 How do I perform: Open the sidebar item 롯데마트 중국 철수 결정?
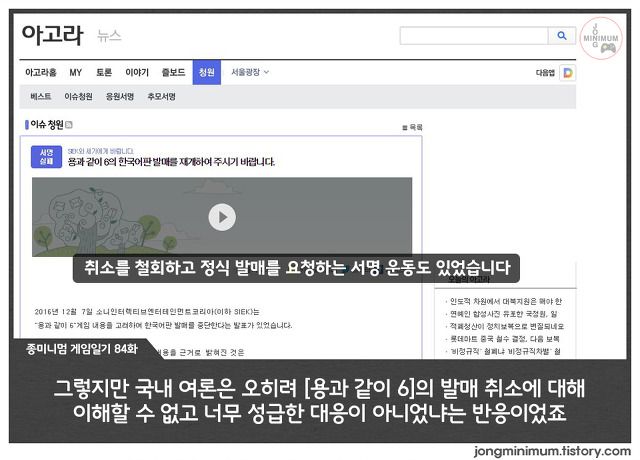pos(504,339)
